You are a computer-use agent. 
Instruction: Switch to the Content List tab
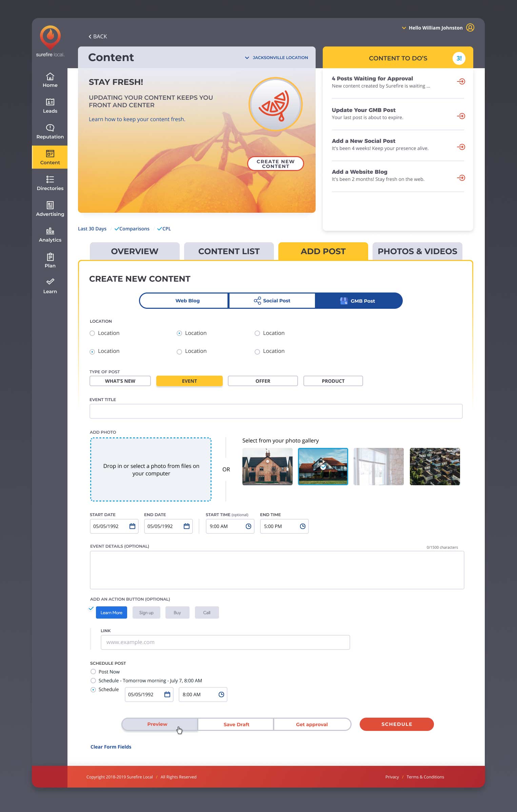tap(229, 251)
